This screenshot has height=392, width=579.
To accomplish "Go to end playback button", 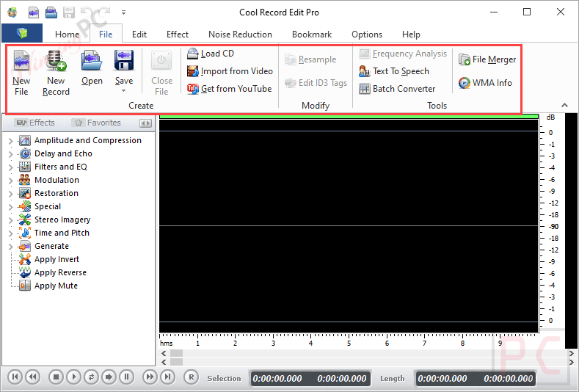I will pos(167,377).
